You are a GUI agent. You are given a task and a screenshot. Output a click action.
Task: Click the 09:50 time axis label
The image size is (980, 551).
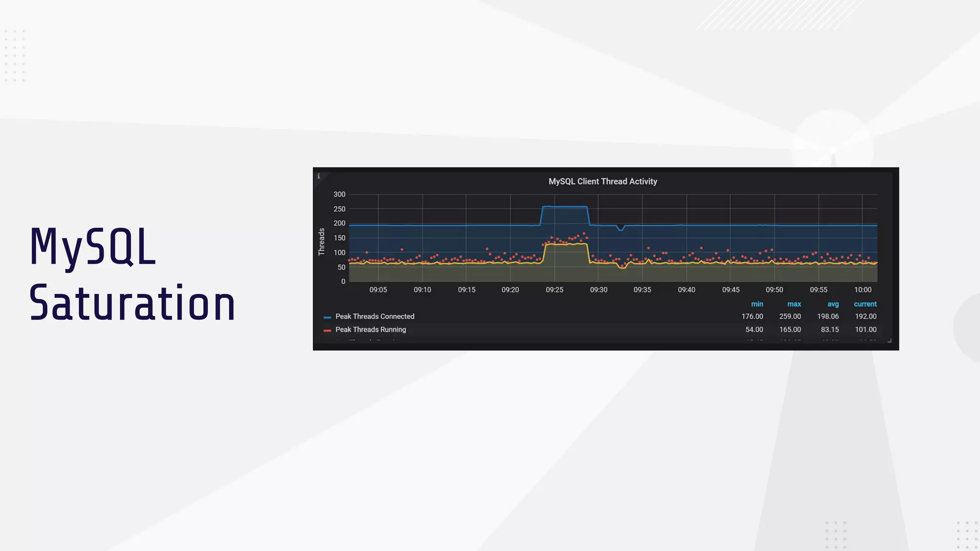point(774,290)
